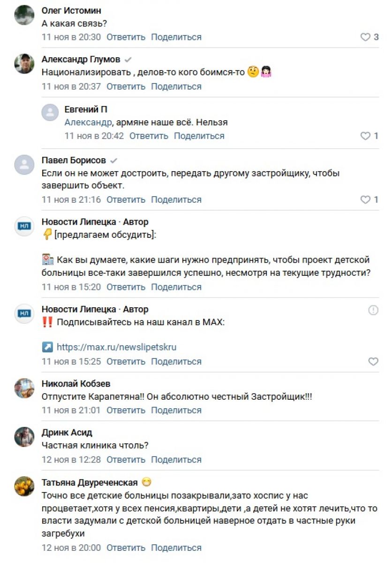Like the MAX channel subscription comment
The width and height of the screenshot is (392, 563).
373,362
